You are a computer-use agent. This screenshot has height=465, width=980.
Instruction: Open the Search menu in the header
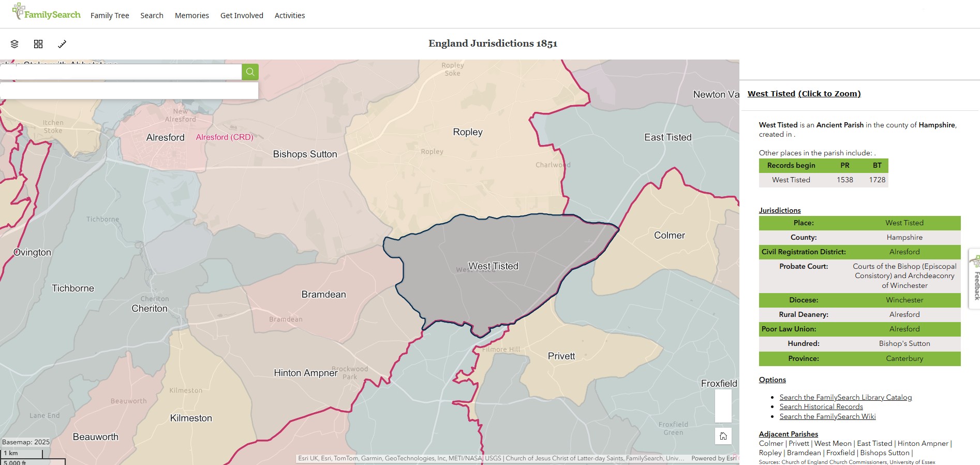pyautogui.click(x=152, y=16)
